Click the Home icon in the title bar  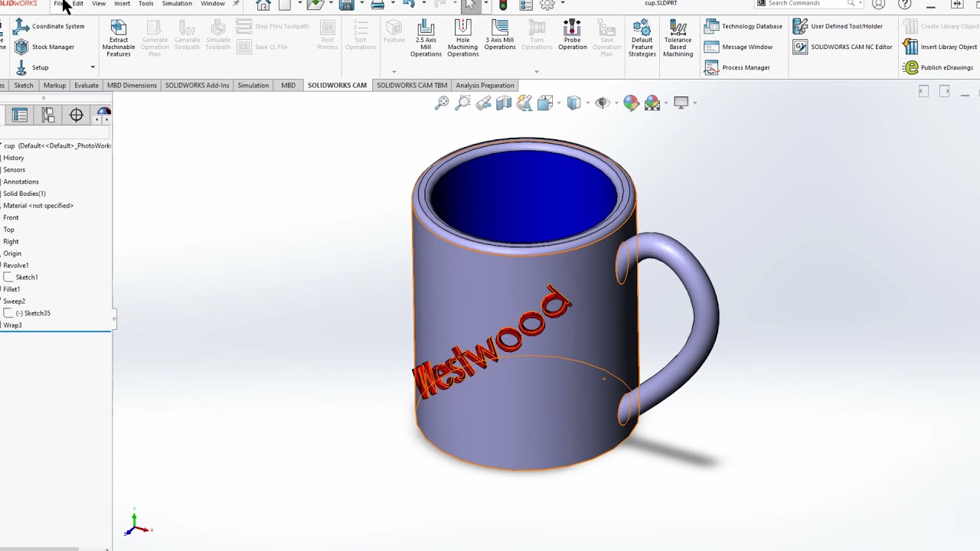click(263, 5)
